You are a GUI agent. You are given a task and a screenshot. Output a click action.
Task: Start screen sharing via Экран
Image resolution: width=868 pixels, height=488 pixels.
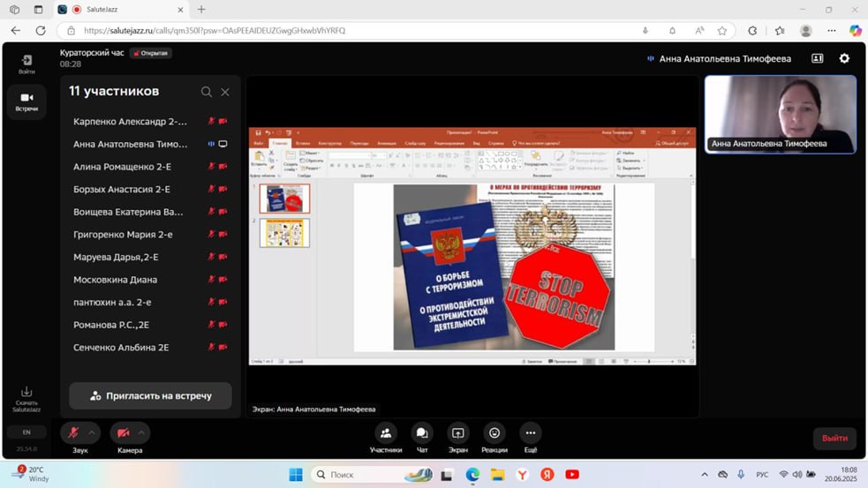click(x=457, y=433)
